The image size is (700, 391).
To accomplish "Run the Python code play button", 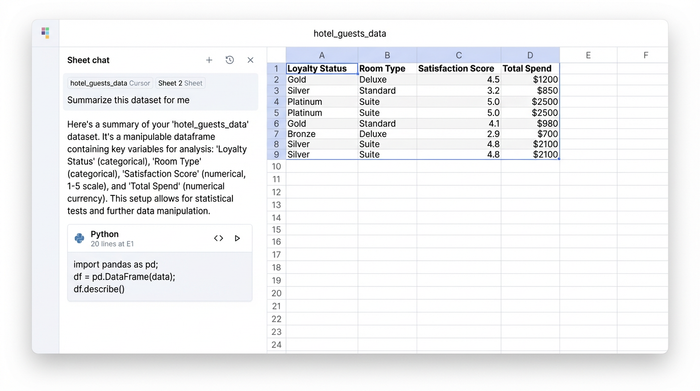I will [238, 238].
